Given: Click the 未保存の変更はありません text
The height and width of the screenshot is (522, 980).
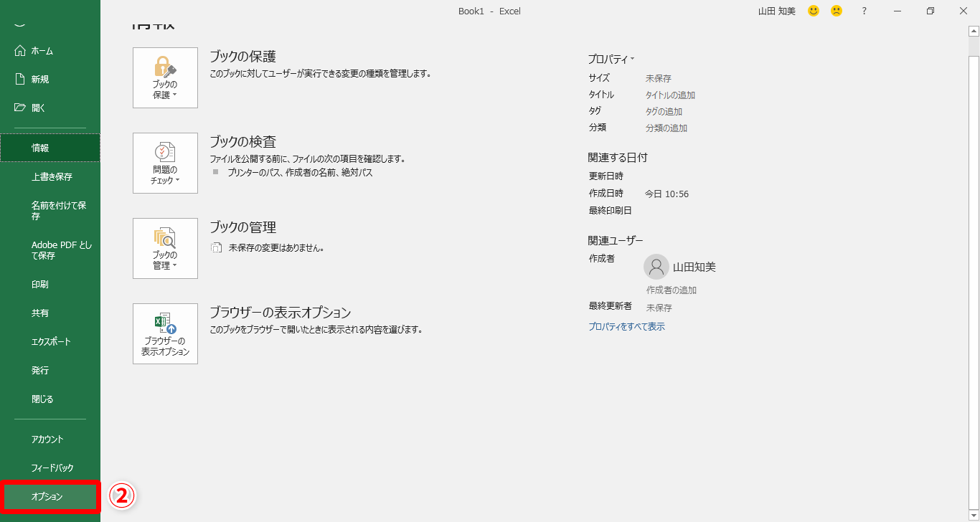Looking at the screenshot, I should click(x=277, y=248).
